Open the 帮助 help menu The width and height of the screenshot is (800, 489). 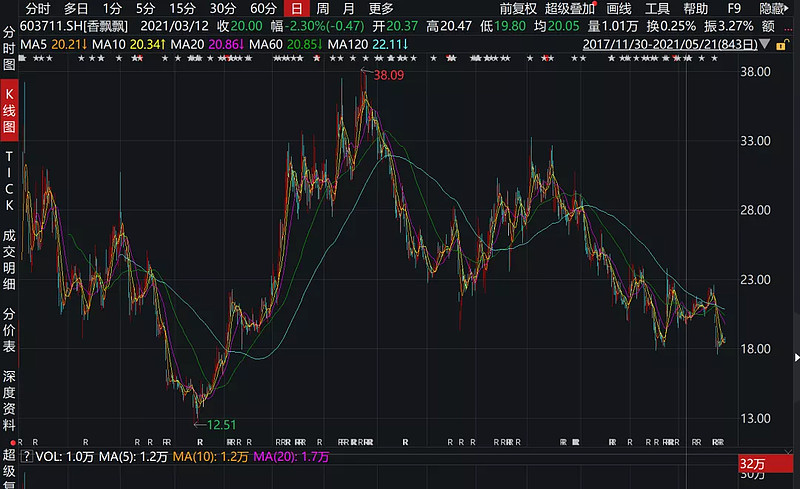tap(695, 8)
